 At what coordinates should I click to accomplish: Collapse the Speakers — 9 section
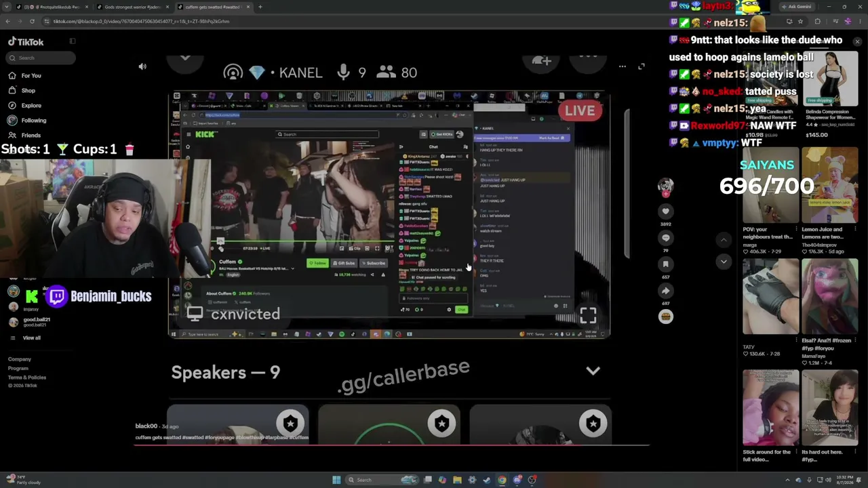[593, 371]
